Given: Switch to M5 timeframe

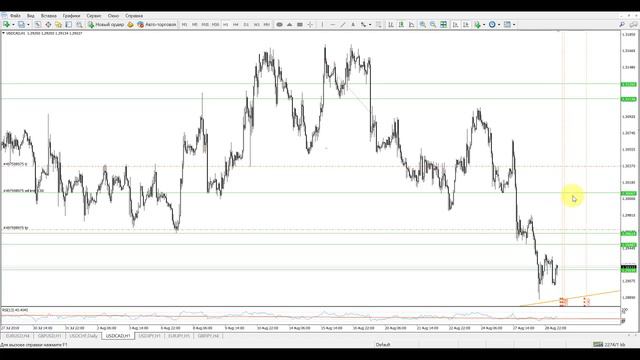Looking at the screenshot, I should (x=195, y=24).
